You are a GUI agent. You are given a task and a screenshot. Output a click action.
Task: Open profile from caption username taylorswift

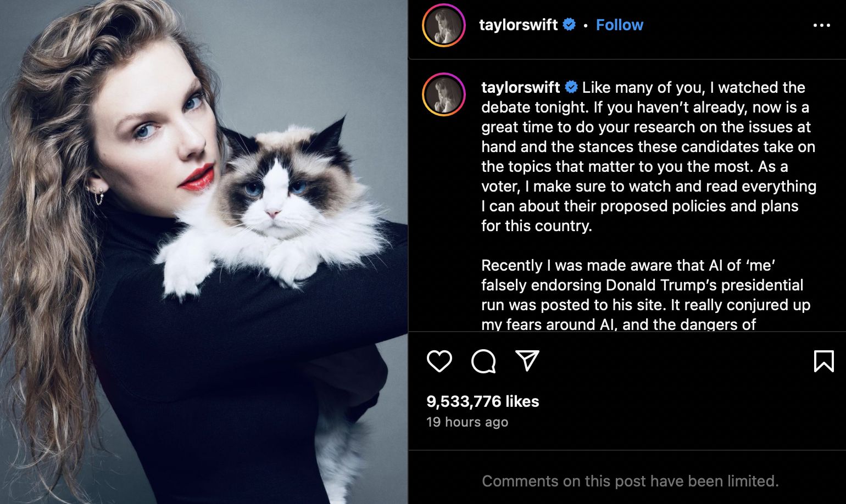520,87
